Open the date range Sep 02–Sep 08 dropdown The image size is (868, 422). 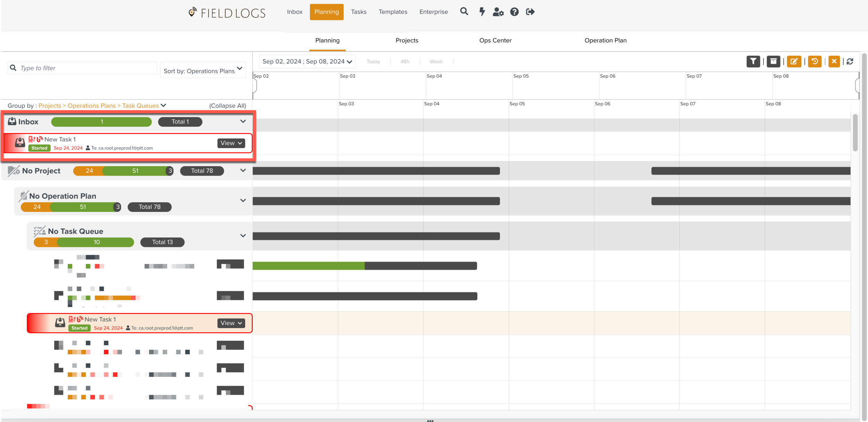(307, 61)
